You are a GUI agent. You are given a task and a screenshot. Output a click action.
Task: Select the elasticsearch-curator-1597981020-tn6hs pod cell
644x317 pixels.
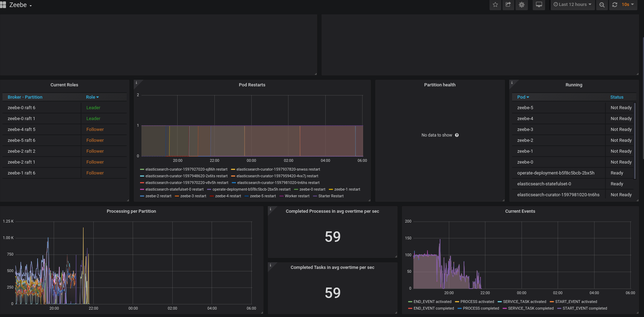558,195
